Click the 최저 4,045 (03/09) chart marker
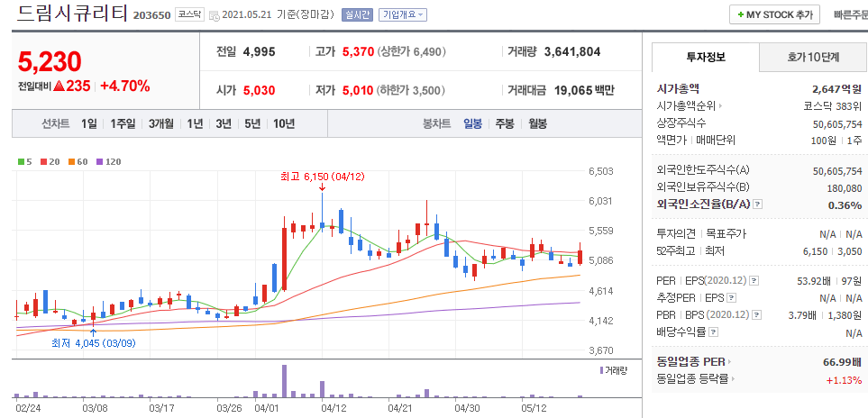Screen dimensions: 868x418 [93, 343]
